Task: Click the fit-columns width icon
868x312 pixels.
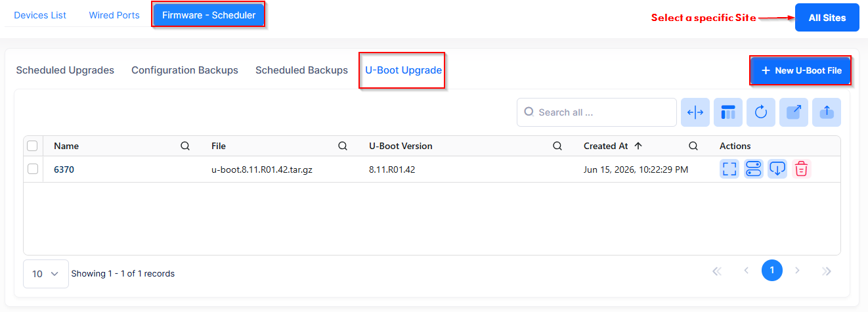Action: (695, 112)
